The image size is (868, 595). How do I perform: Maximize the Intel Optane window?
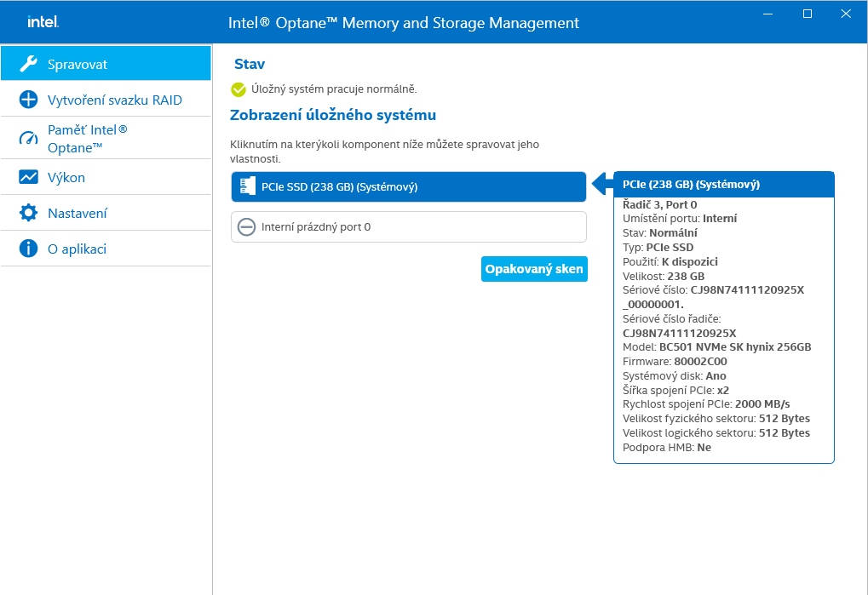pyautogui.click(x=808, y=14)
